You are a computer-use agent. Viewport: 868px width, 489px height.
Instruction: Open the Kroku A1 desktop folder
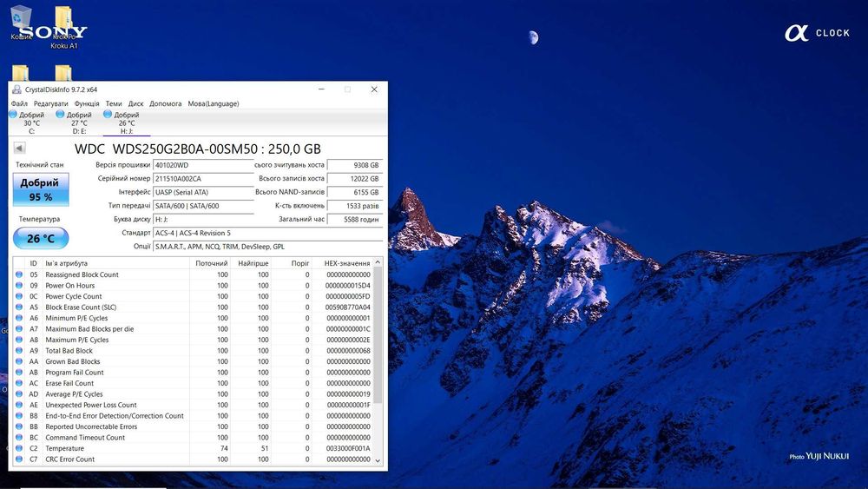[64, 27]
